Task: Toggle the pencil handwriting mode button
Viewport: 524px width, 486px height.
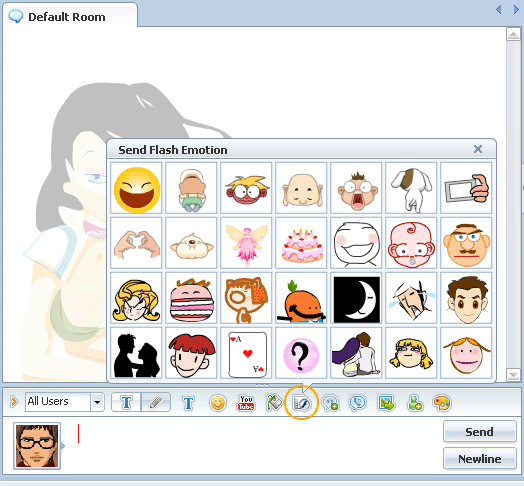Action: (156, 402)
